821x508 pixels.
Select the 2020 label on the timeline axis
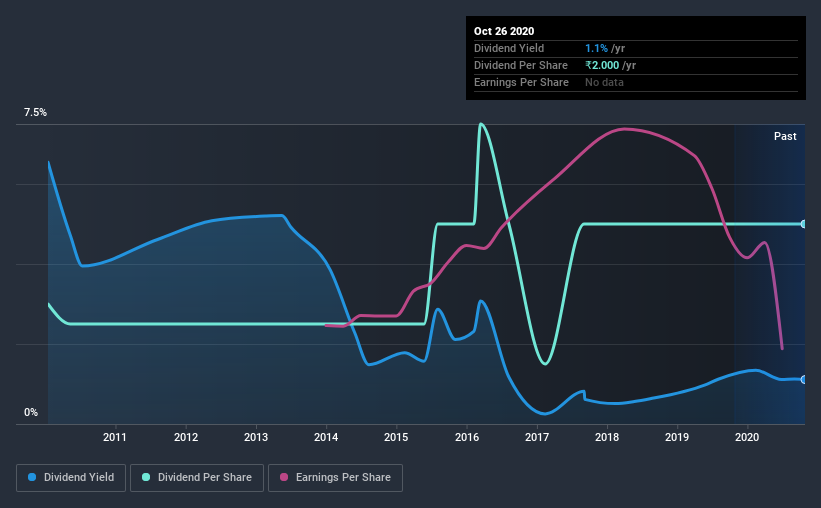(747, 437)
